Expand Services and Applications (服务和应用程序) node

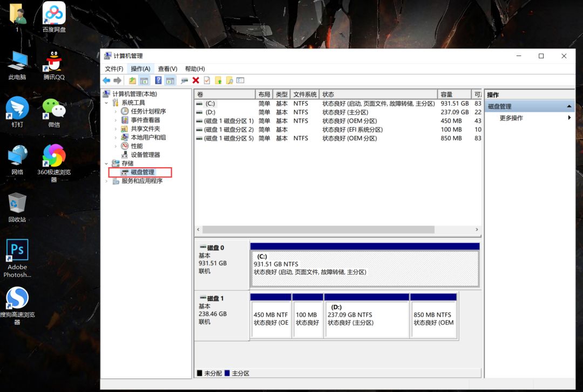[x=107, y=181]
